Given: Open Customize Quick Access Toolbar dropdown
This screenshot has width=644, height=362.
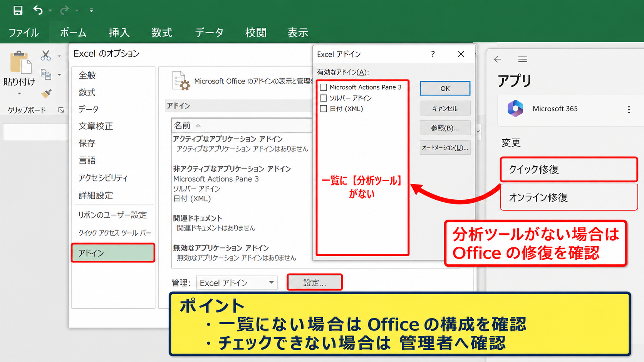Looking at the screenshot, I should pyautogui.click(x=91, y=10).
